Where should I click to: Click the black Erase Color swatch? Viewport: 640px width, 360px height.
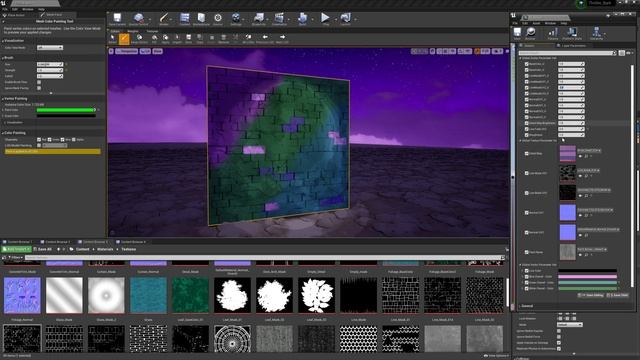66,116
